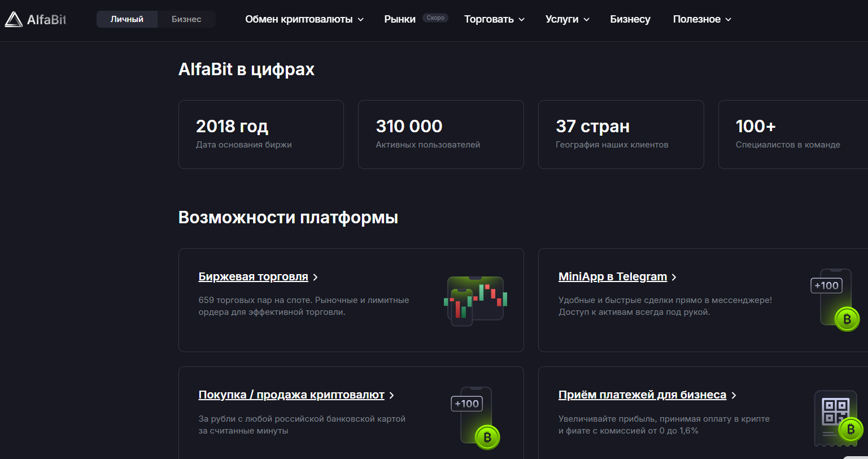Expand the Обмен криптовалюты dropdown

(304, 19)
